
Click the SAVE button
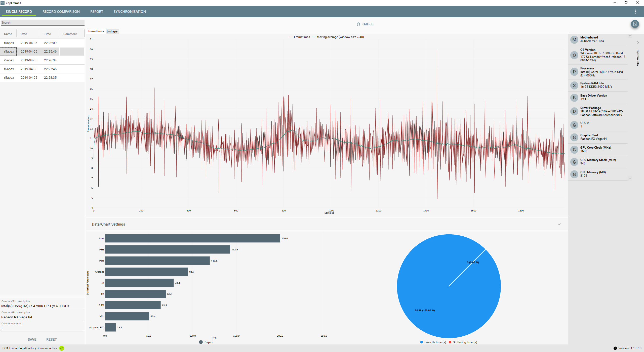(x=32, y=339)
